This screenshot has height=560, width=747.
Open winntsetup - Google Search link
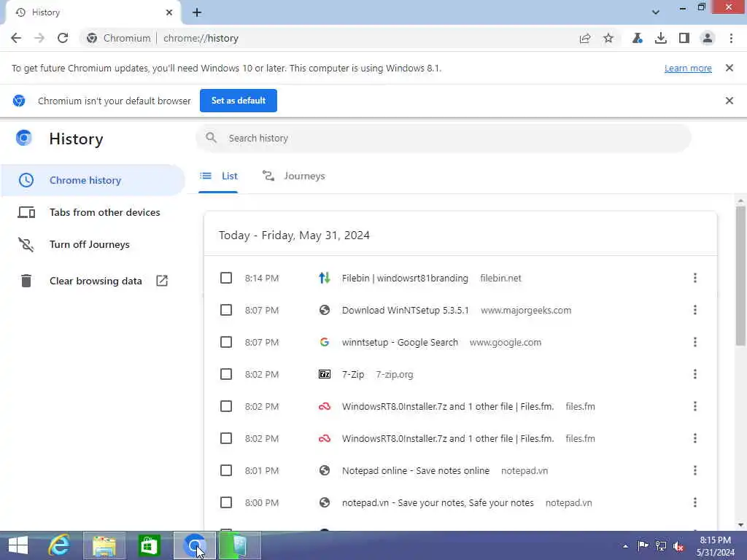pyautogui.click(x=400, y=343)
